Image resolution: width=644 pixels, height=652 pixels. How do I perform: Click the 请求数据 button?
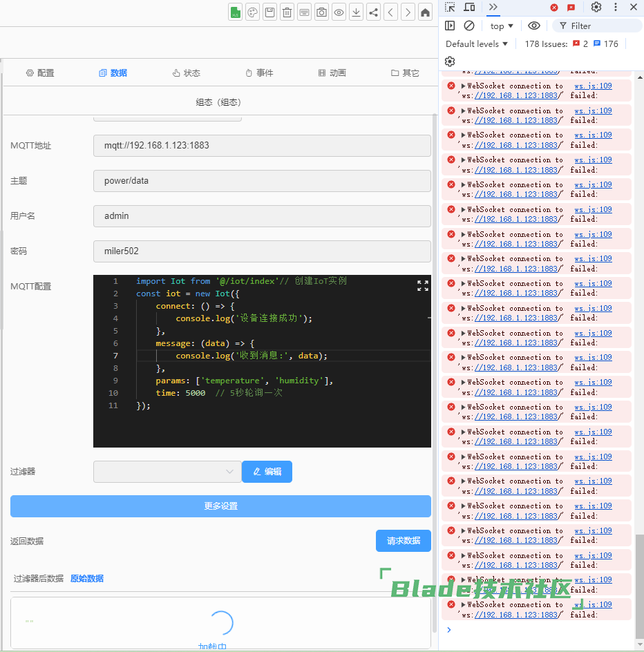pos(404,541)
